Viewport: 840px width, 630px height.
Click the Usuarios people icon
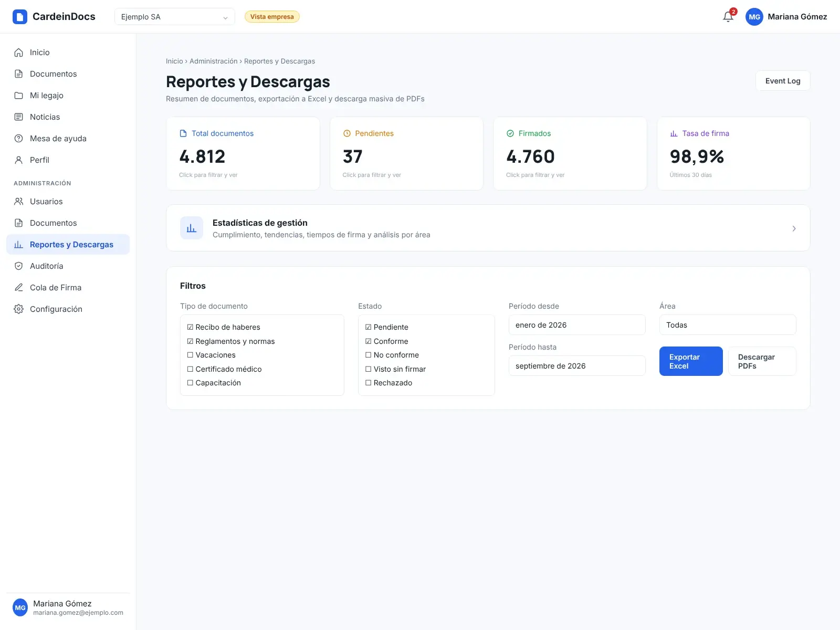18,202
